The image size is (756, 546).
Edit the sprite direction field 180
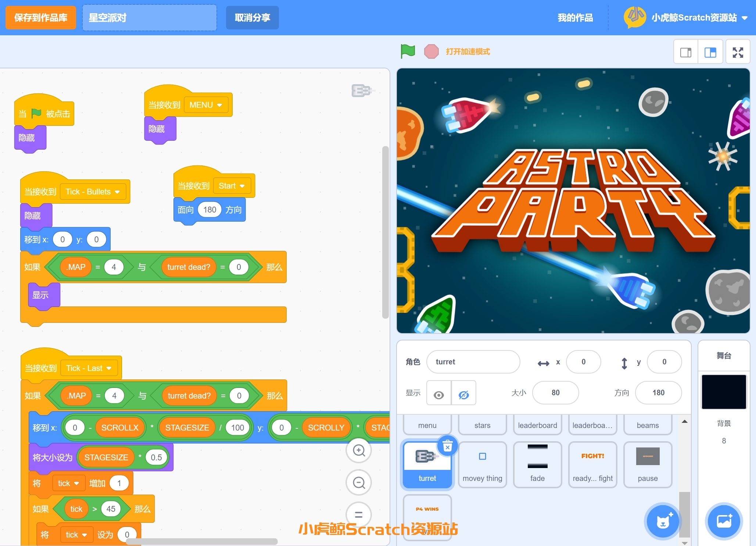tap(659, 393)
